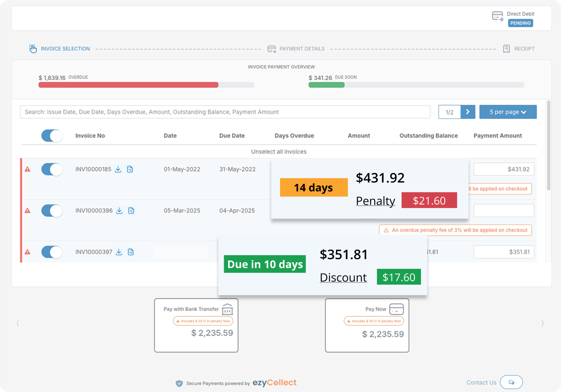Go to next page of invoices
The height and width of the screenshot is (392, 561).
pos(468,112)
